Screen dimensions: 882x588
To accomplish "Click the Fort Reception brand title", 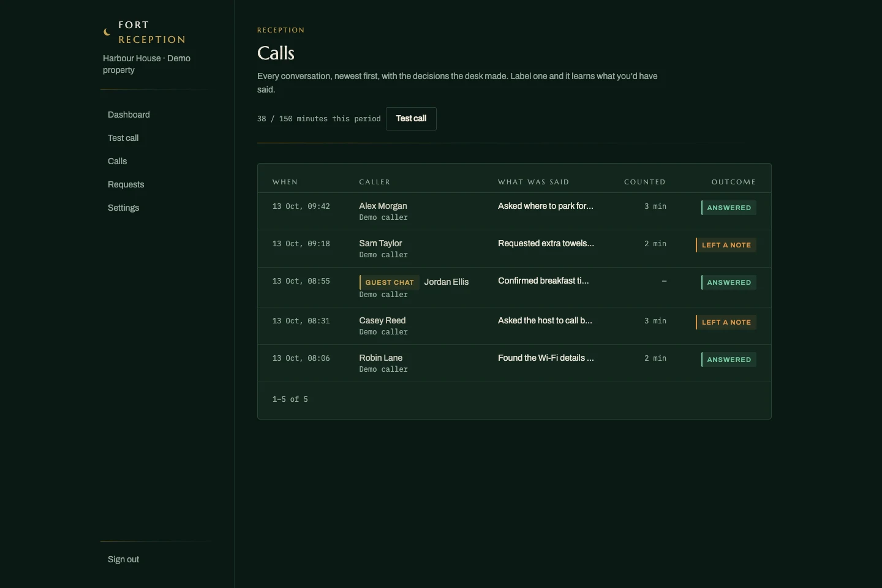I will pos(152,32).
